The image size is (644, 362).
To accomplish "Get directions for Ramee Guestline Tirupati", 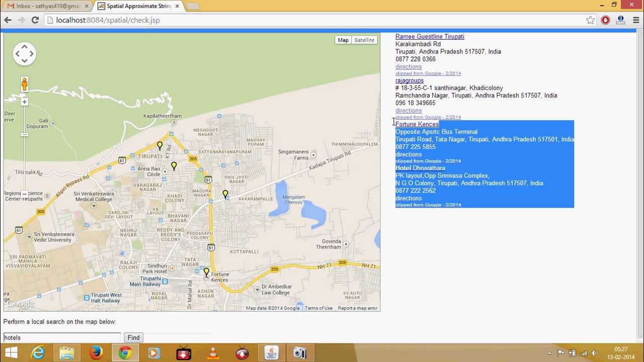I will [x=409, y=67].
